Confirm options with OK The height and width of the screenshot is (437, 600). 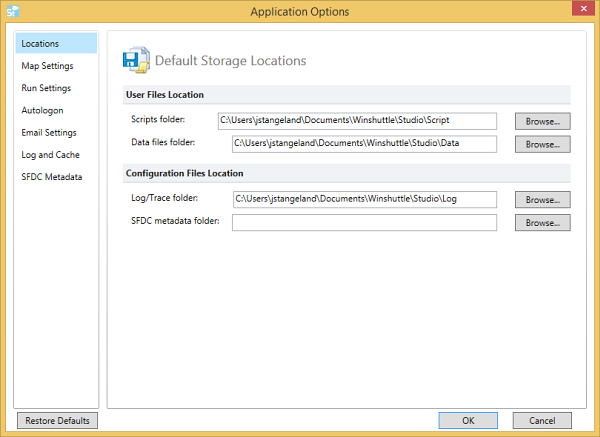[468, 421]
